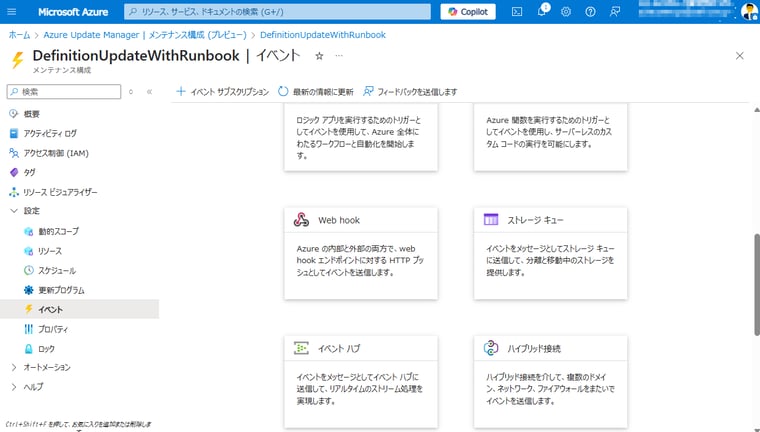The width and height of the screenshot is (760, 432).
Task: Open the notifications bell
Action: tap(542, 11)
